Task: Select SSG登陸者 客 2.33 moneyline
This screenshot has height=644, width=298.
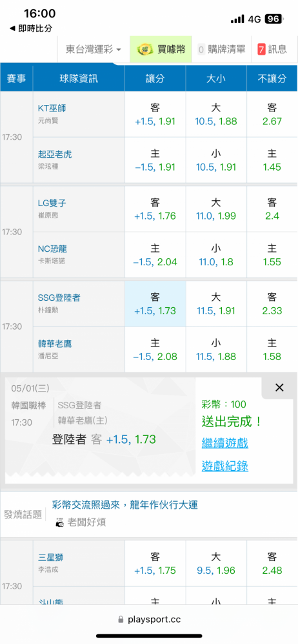Action: pyautogui.click(x=272, y=304)
